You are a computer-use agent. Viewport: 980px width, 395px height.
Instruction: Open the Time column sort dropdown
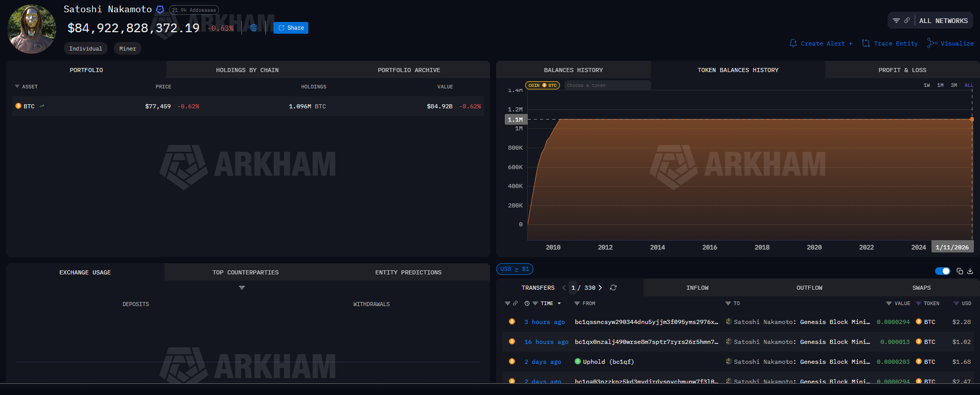click(559, 304)
